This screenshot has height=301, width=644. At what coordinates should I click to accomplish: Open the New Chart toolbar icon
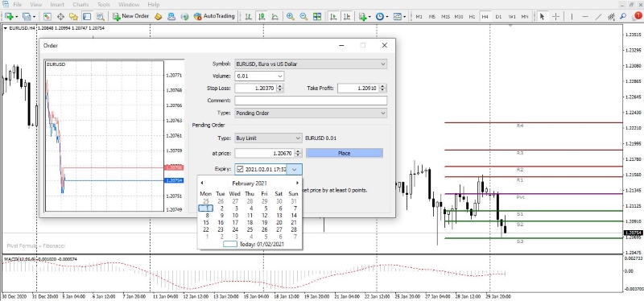tap(9, 16)
